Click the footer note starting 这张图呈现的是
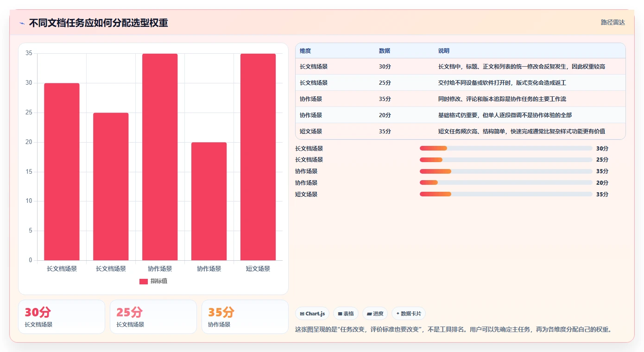The image size is (644, 352). click(x=454, y=330)
